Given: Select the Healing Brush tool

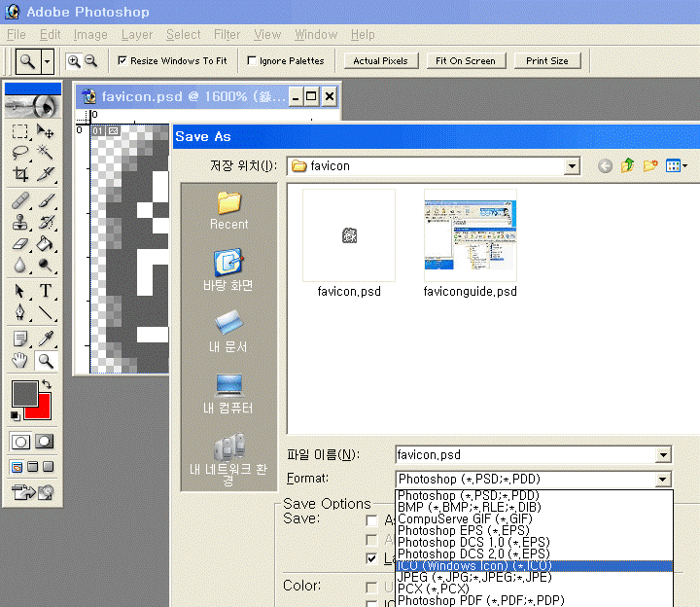Looking at the screenshot, I should (19, 200).
